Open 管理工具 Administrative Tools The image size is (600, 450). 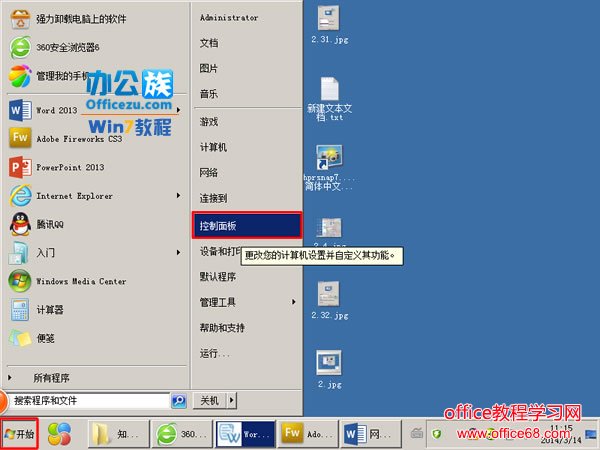pos(218,302)
